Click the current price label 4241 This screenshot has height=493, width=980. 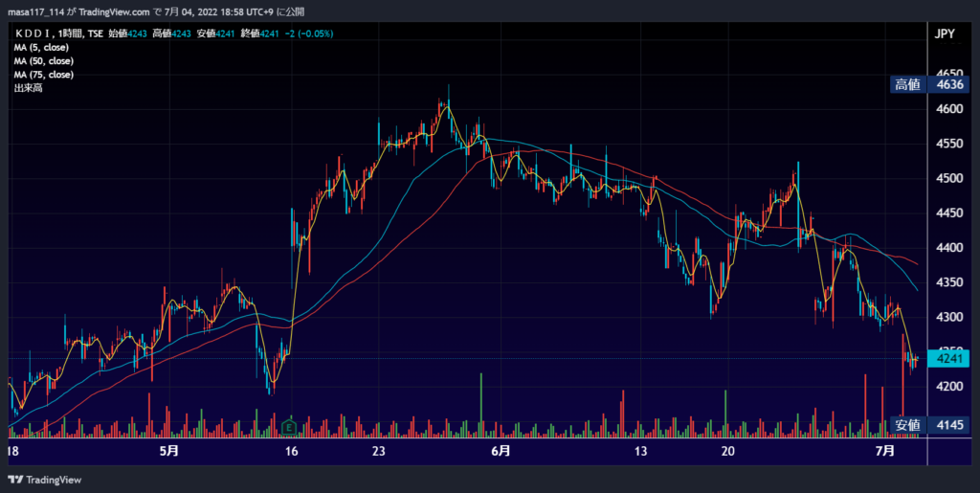(948, 359)
